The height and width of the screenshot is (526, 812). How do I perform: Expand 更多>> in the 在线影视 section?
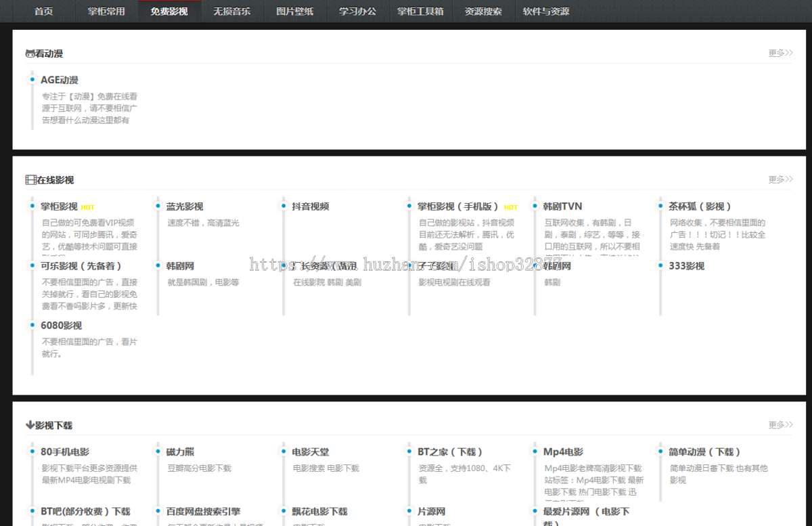coord(780,179)
